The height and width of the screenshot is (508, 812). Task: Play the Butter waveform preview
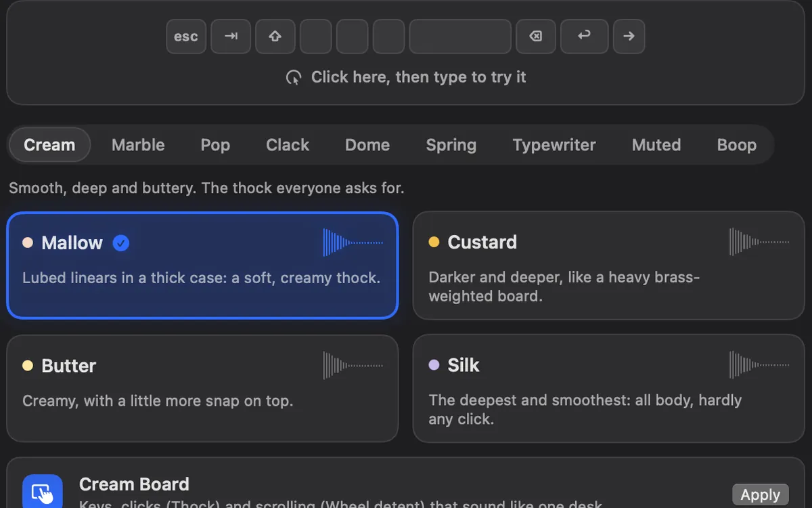pos(353,365)
